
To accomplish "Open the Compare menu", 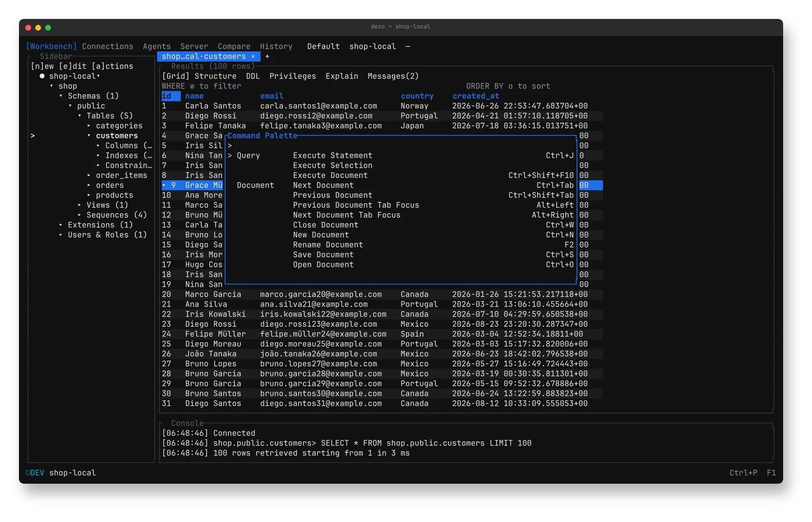I will coord(234,46).
